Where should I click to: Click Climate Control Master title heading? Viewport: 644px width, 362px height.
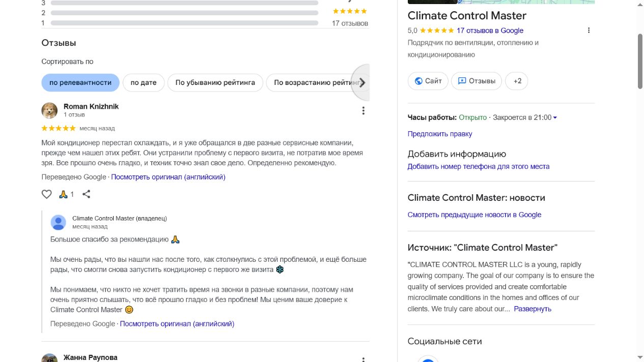[467, 15]
